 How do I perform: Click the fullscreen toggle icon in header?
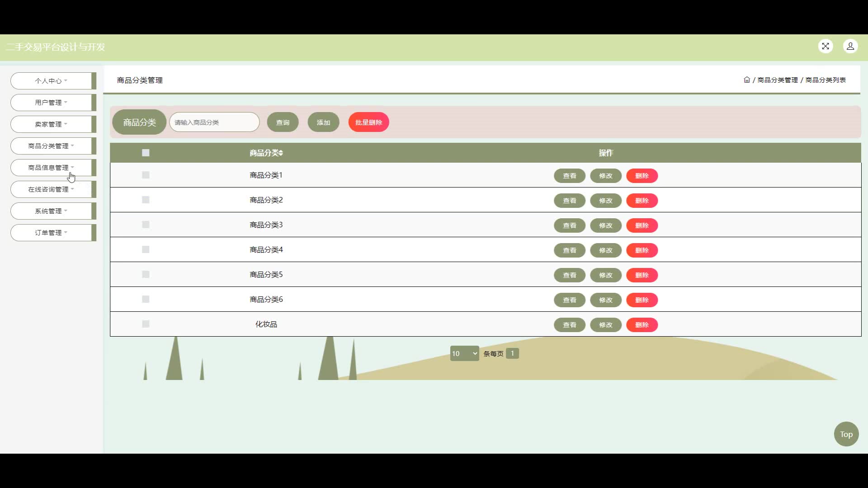[x=825, y=46]
